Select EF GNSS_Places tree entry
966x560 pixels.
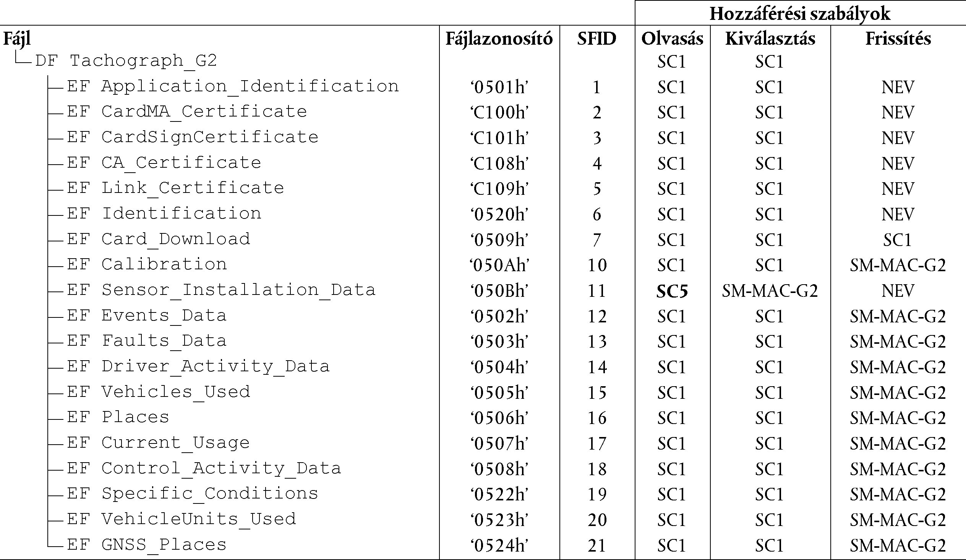[147, 544]
